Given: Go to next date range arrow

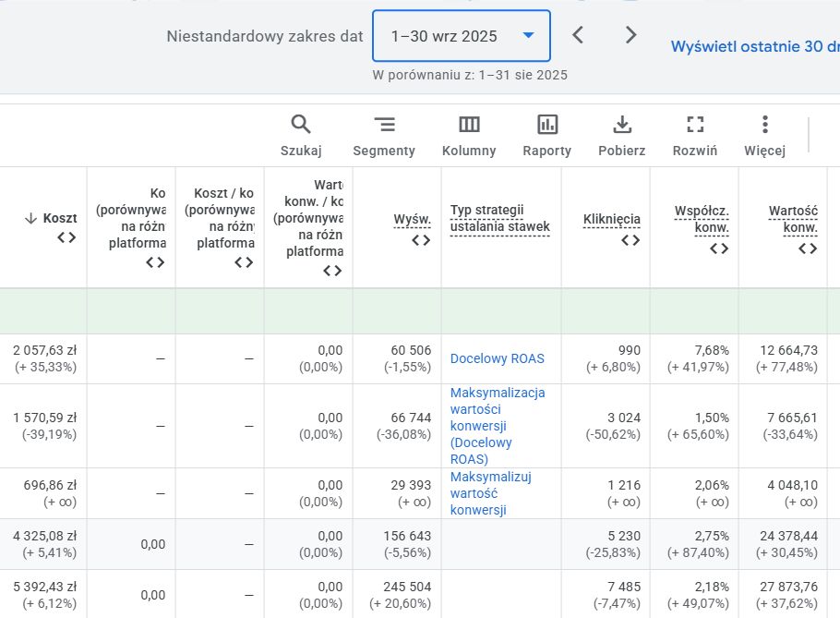Looking at the screenshot, I should point(631,35).
